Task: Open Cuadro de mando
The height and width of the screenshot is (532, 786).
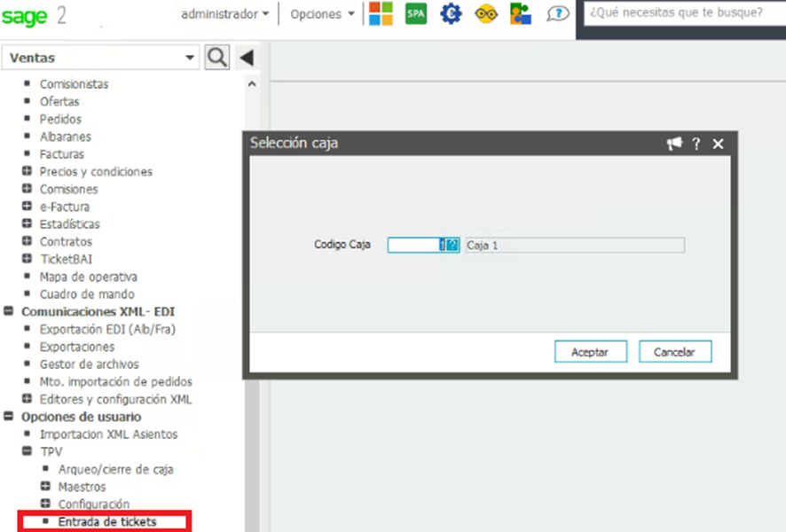Action: pos(87,294)
